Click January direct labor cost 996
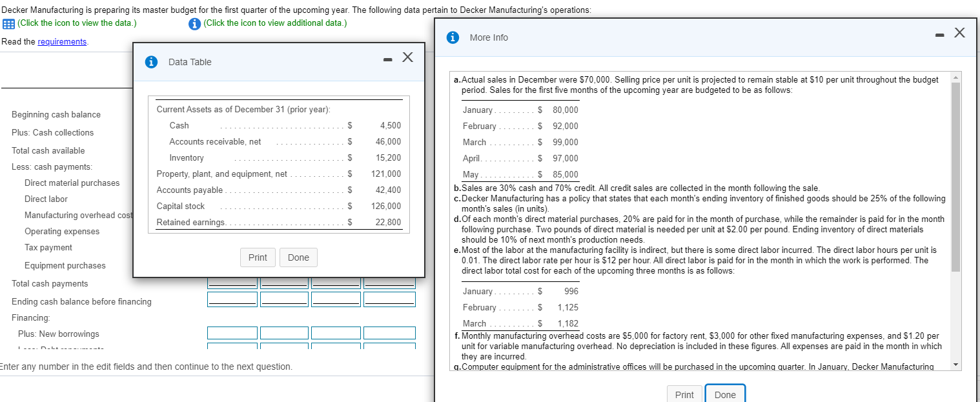980x402 pixels. pos(571,292)
